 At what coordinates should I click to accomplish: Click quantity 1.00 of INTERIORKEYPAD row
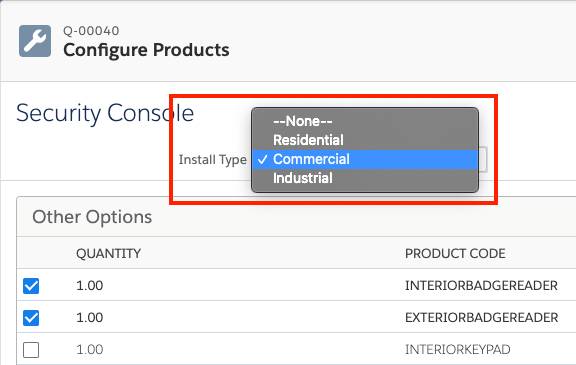[x=90, y=349]
